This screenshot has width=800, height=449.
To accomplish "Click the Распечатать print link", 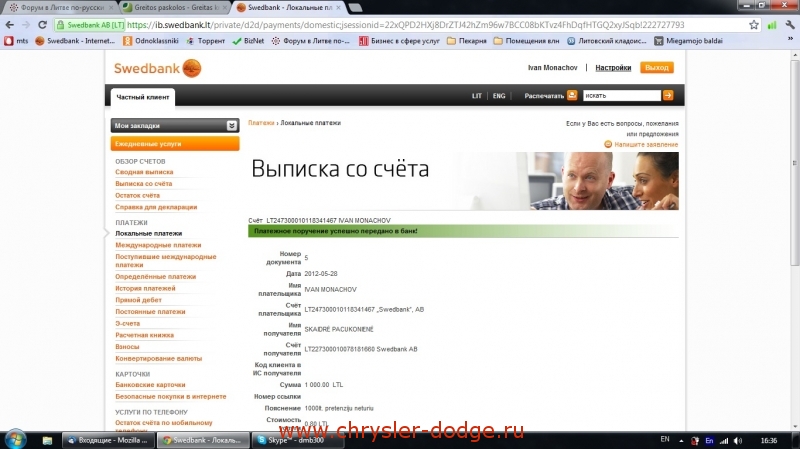I will [x=544, y=96].
